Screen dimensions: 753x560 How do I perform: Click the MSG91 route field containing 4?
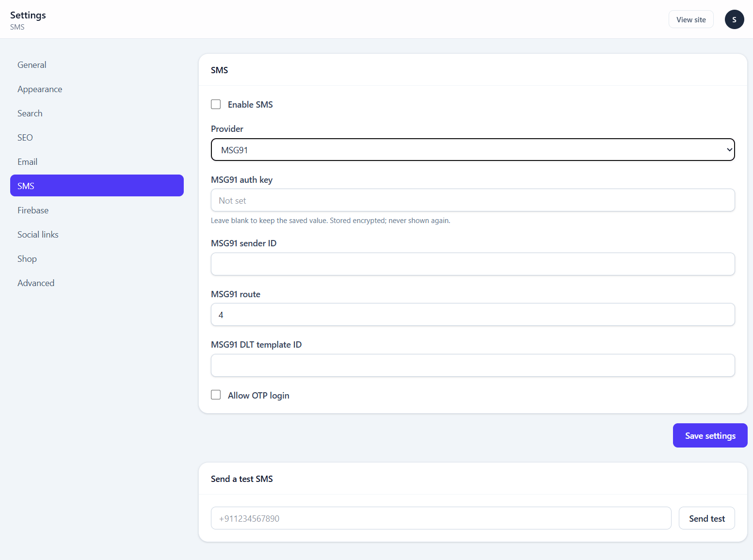coord(473,315)
